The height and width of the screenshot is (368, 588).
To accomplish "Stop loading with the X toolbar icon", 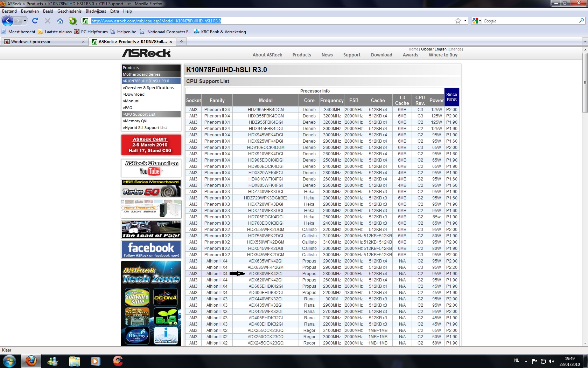I will [48, 21].
